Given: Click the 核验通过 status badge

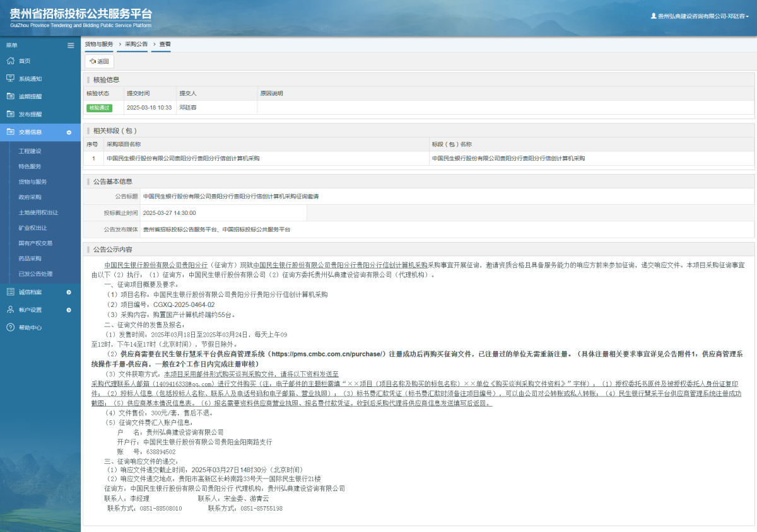Looking at the screenshot, I should (102, 108).
